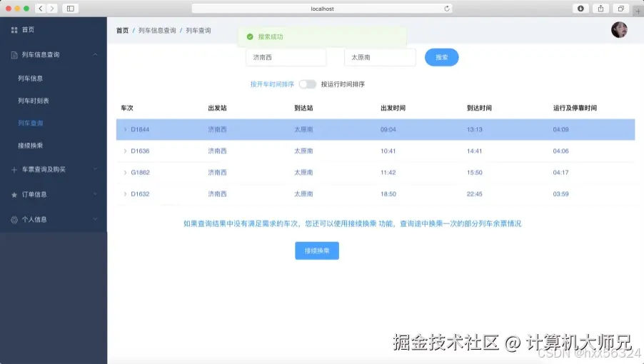644x364 pixels.
Task: Click the blue 接续换乘 button
Action: coord(317,251)
